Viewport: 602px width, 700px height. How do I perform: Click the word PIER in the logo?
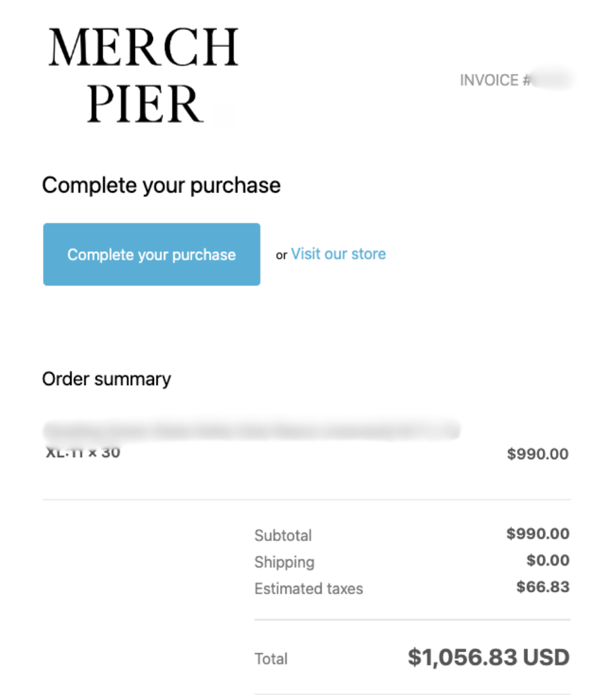(x=144, y=104)
